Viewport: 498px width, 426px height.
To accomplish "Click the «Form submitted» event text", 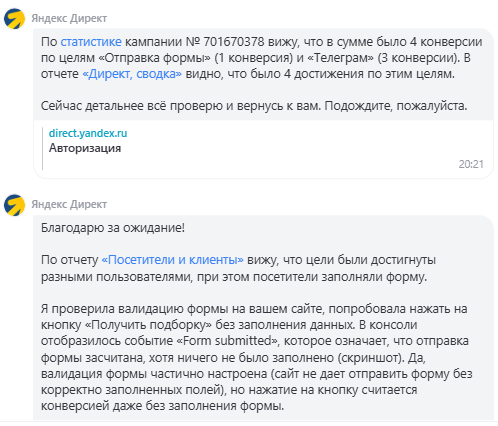I will (x=226, y=341).
